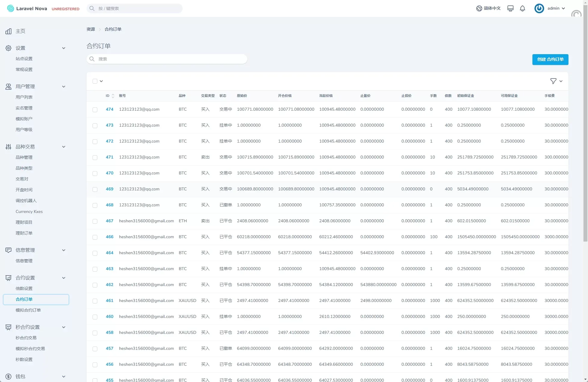Open the filter funnel icon
This screenshot has width=588, height=382.
553,81
